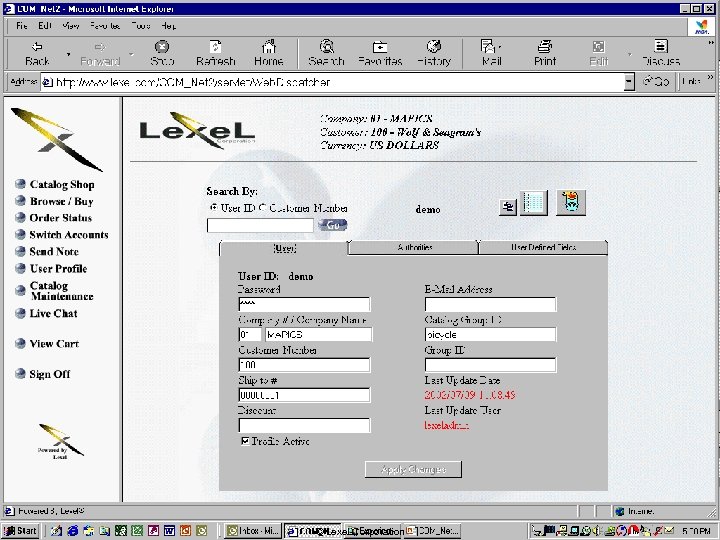Select the User ID radio button
Screen dimensions: 720x540
[x=214, y=208]
